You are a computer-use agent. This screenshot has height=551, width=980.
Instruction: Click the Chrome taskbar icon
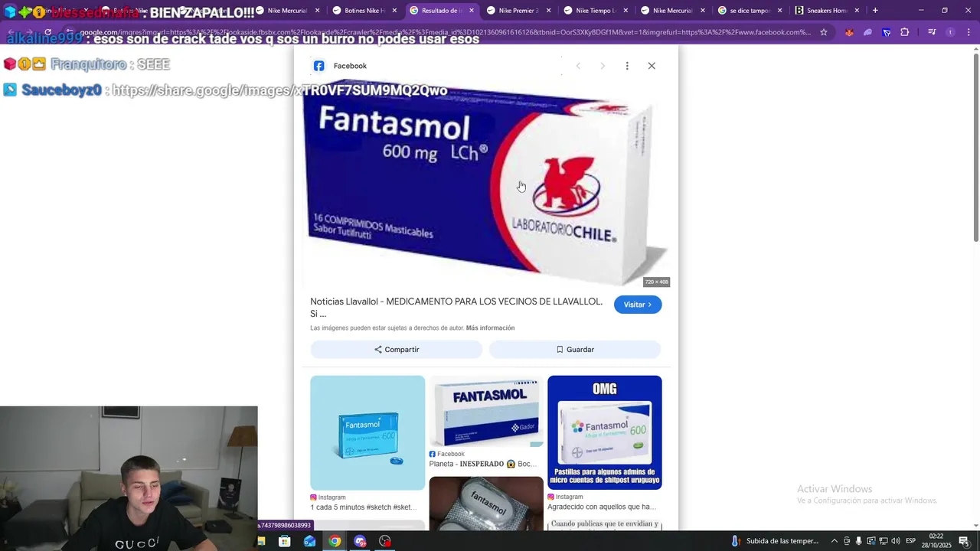(335, 541)
